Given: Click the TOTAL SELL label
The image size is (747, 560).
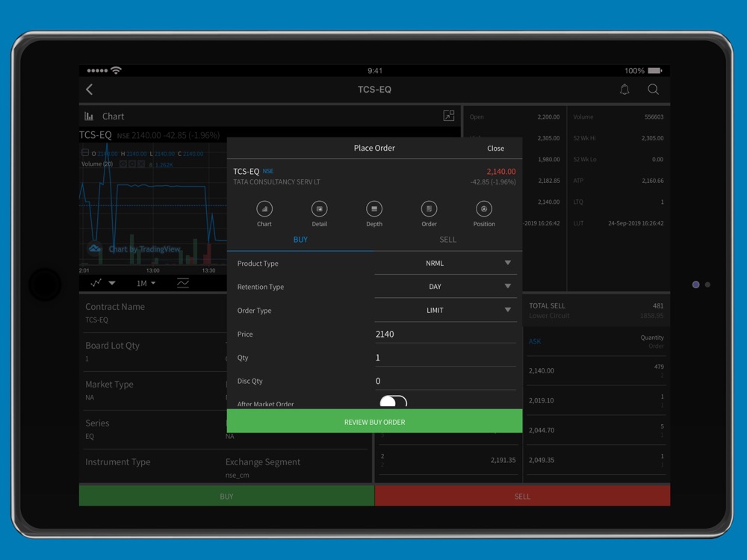Looking at the screenshot, I should tap(547, 305).
